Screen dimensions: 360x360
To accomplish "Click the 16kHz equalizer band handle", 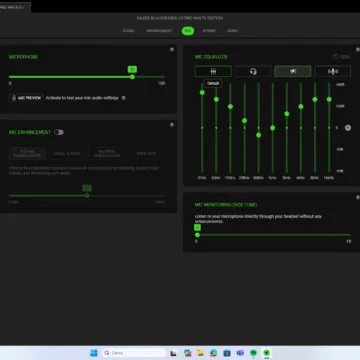I will pyautogui.click(x=329, y=99).
